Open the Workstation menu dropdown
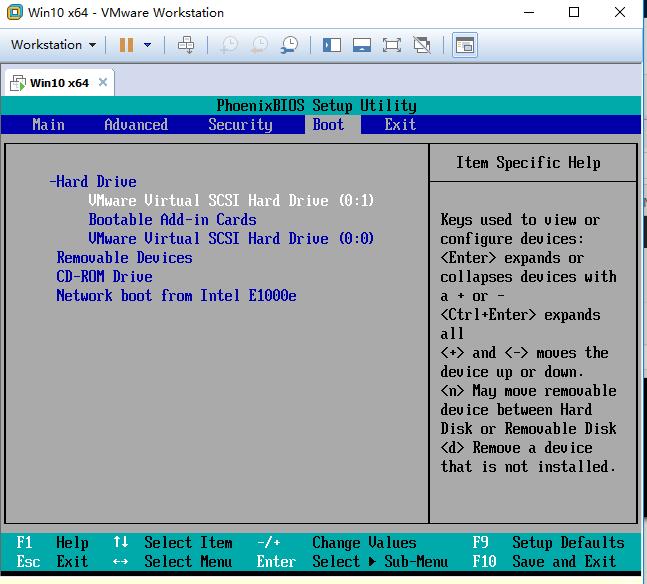The width and height of the screenshot is (647, 584). click(53, 45)
